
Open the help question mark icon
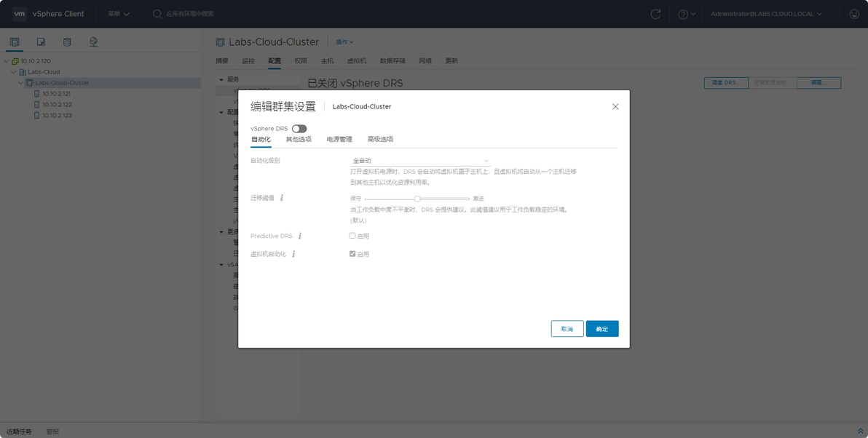pos(683,14)
